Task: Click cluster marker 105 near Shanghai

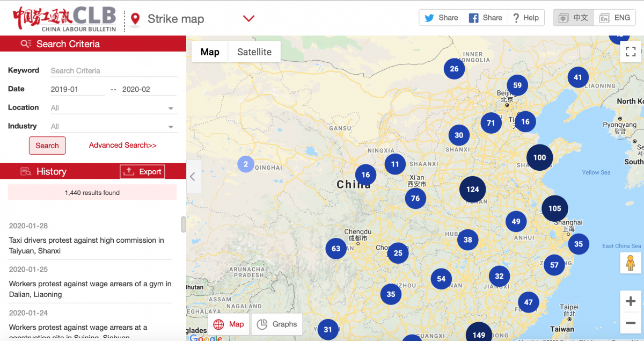Action: (x=555, y=208)
